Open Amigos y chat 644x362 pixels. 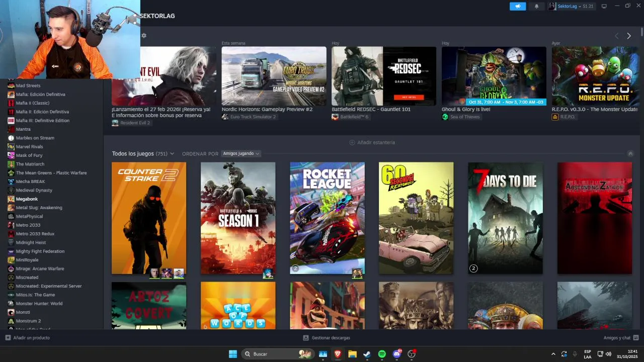[x=621, y=338]
